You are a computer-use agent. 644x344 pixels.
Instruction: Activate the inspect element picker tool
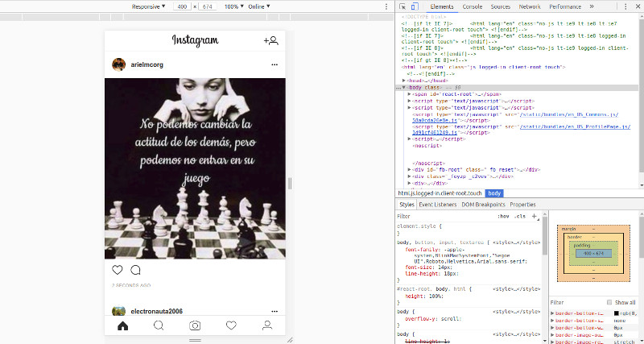[403, 6]
